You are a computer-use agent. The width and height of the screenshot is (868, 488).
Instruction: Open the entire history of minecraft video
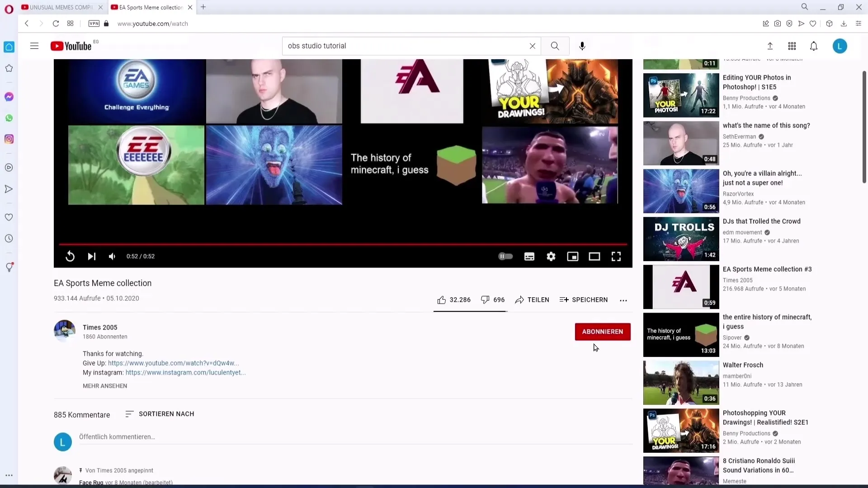click(x=767, y=322)
